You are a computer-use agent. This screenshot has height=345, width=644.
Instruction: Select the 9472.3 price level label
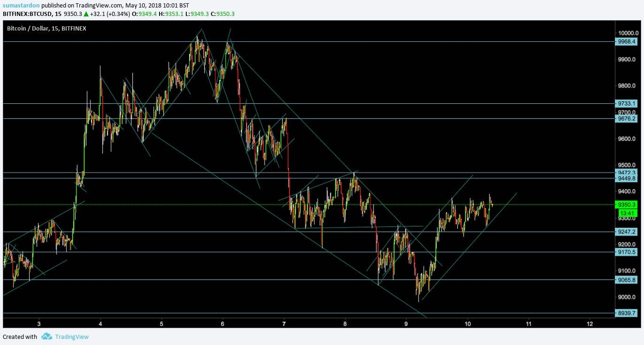pos(627,173)
